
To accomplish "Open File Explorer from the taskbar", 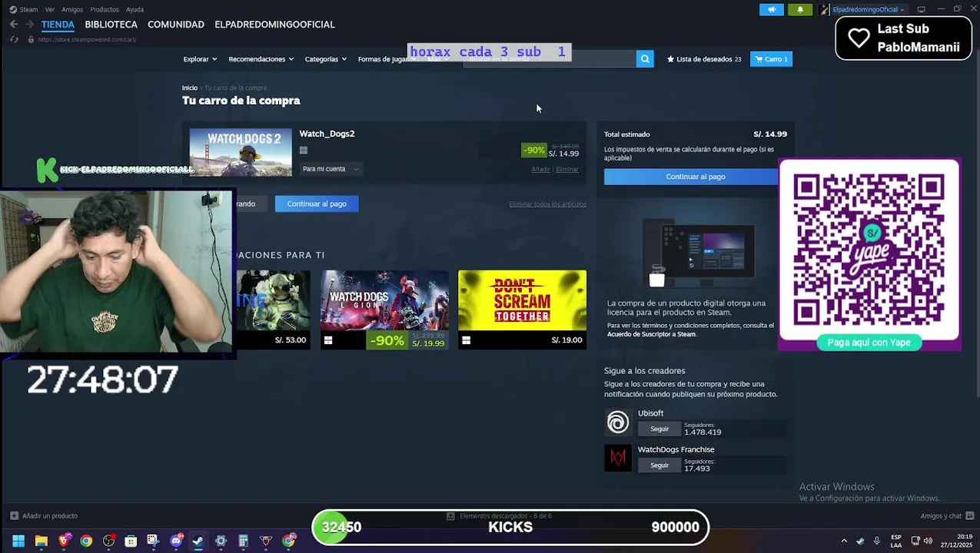I will (x=42, y=541).
